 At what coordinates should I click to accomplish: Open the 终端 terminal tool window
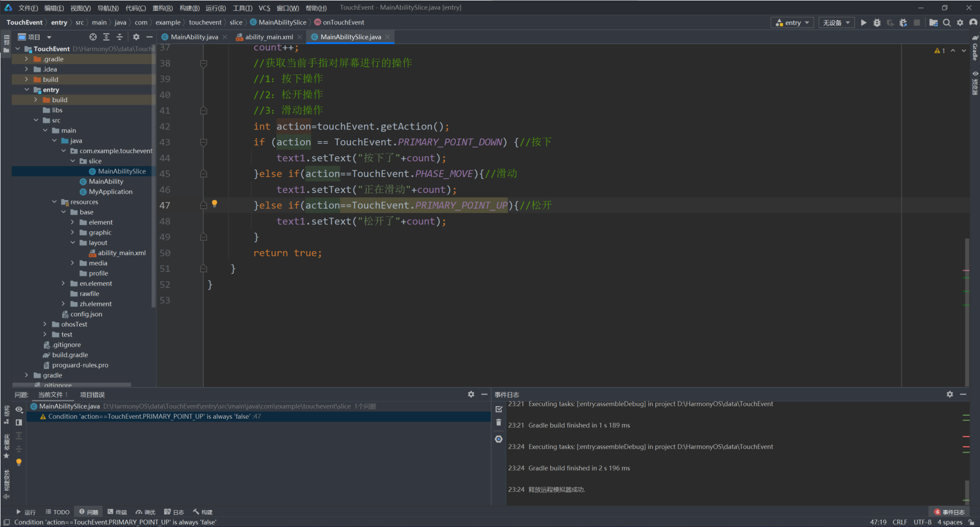pos(117,512)
